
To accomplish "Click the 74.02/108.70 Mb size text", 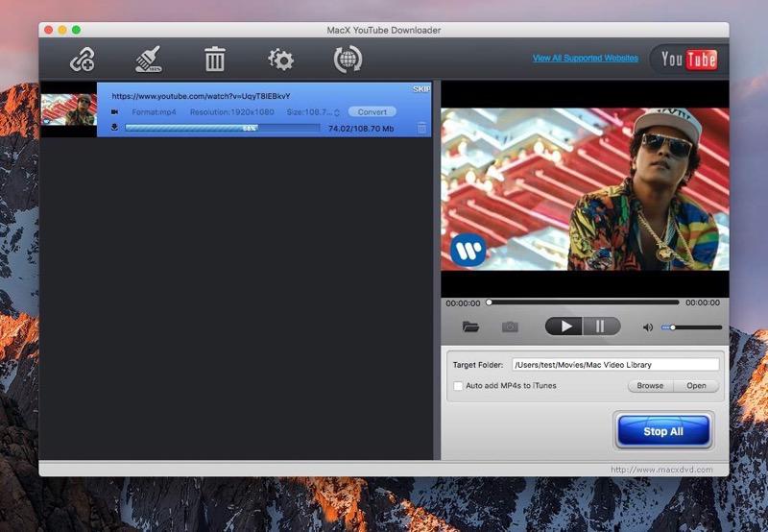I will [361, 129].
